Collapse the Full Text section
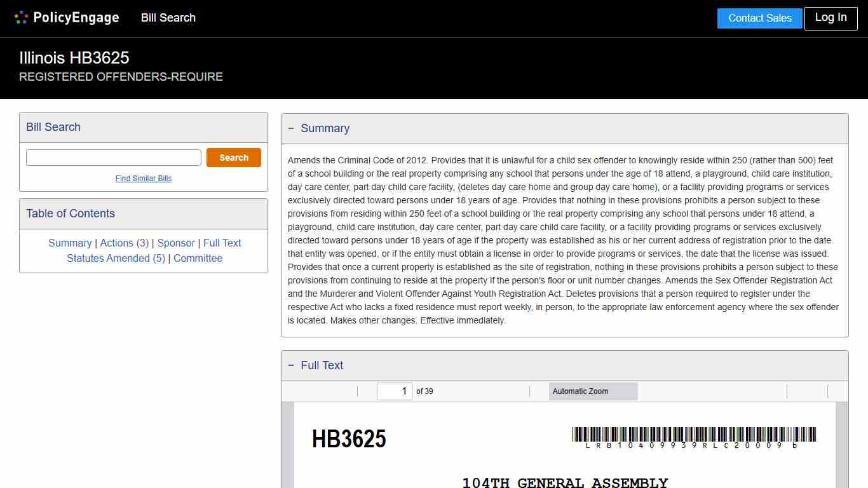The height and width of the screenshot is (488, 868). [x=292, y=365]
